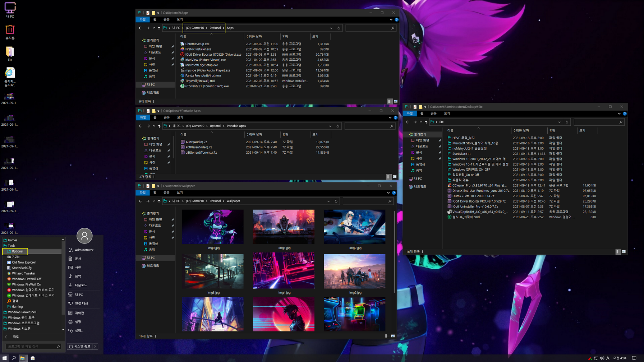Select Firefox Installer.exe file icon
Screen dimensions: 644x362
[182, 49]
